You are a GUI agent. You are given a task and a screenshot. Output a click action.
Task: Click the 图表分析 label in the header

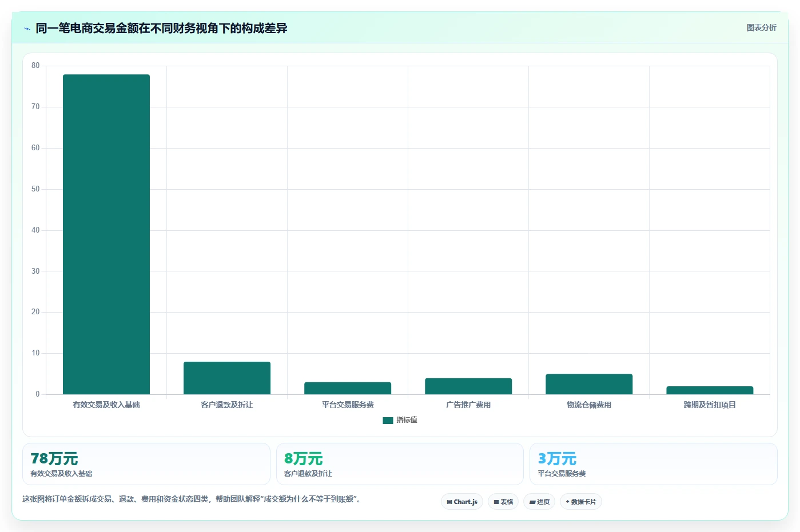point(761,27)
